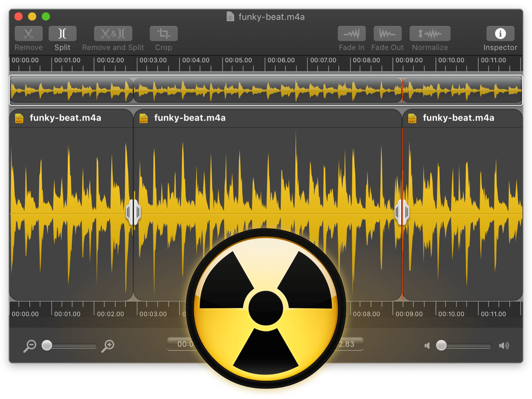Click the 00:05.00 mark on top ruler

[237, 60]
